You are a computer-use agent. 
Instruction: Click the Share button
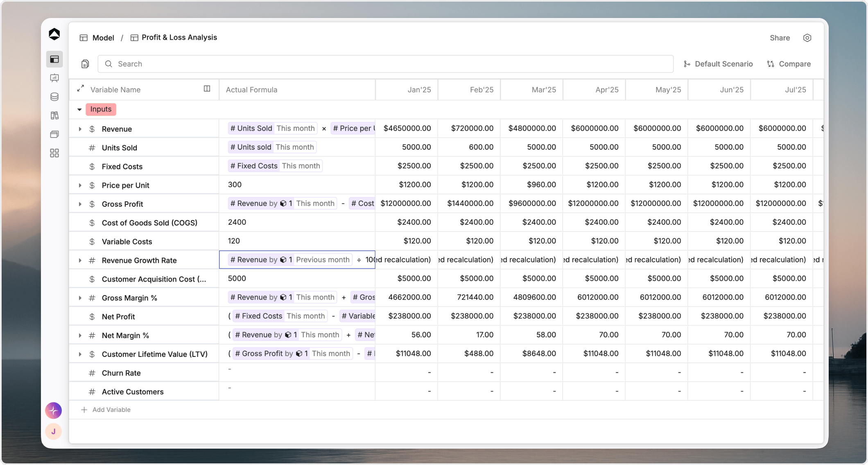(x=780, y=38)
